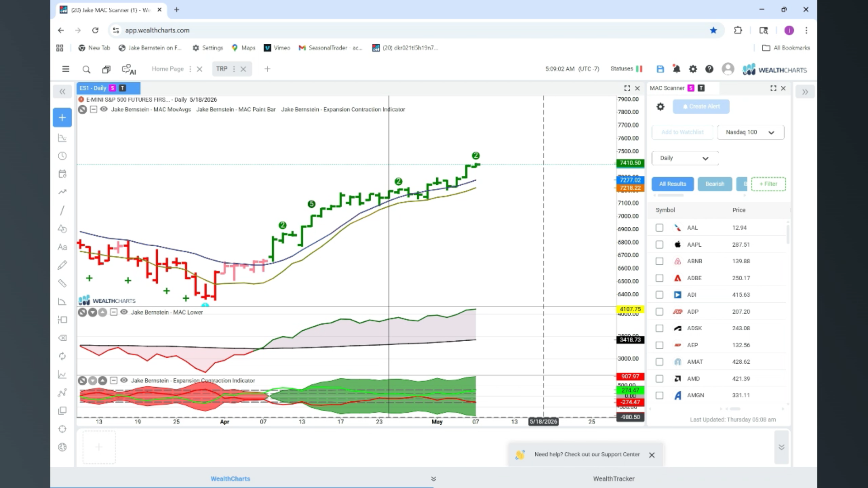
Task: Click the 5/18/2026 date marker
Action: pyautogui.click(x=543, y=422)
